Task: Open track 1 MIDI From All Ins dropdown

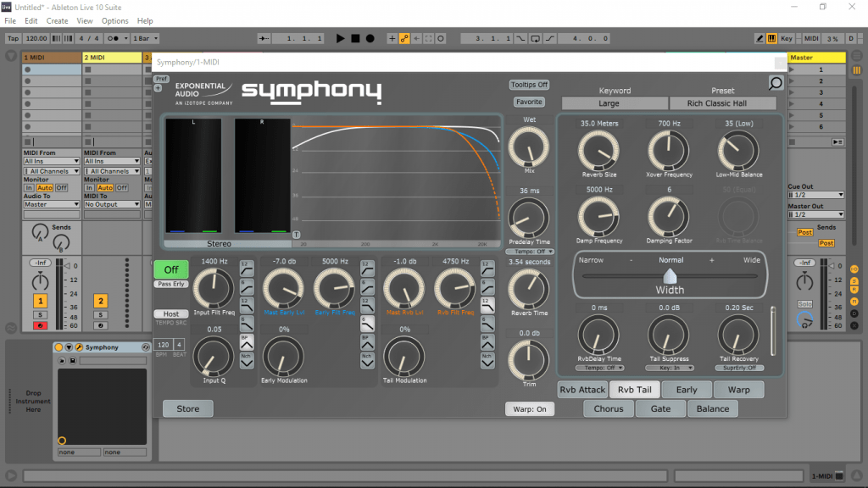Action: (x=52, y=161)
